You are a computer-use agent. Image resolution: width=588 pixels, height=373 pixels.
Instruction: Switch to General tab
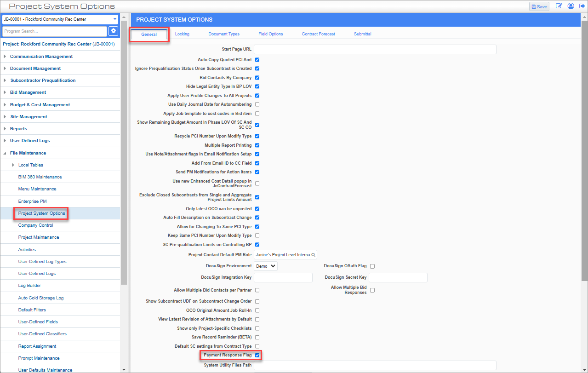pos(149,34)
